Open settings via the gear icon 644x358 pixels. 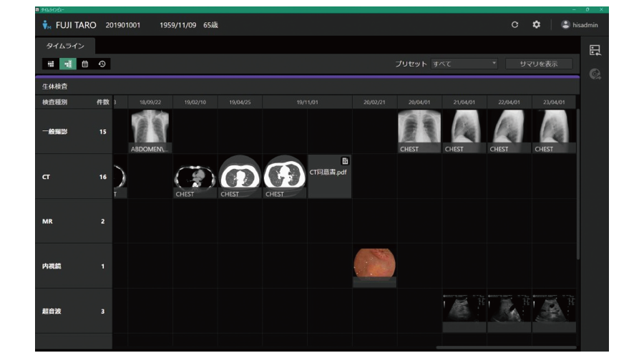[x=537, y=24]
